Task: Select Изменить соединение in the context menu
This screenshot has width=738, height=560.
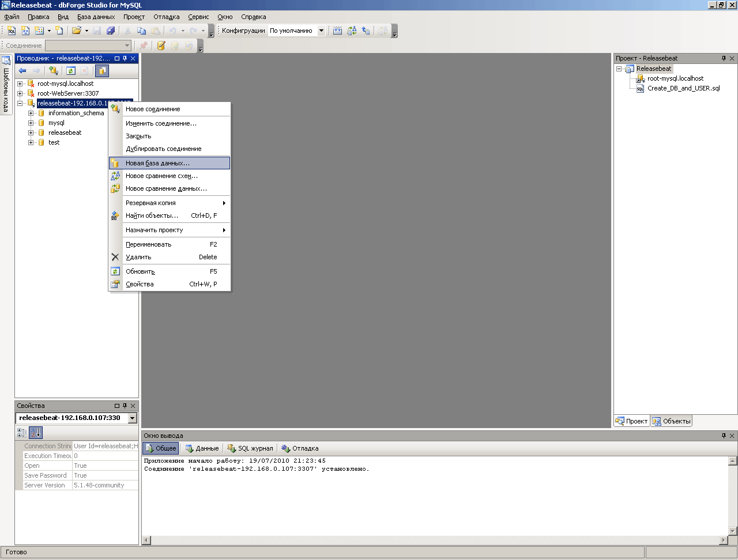Action: [170, 123]
